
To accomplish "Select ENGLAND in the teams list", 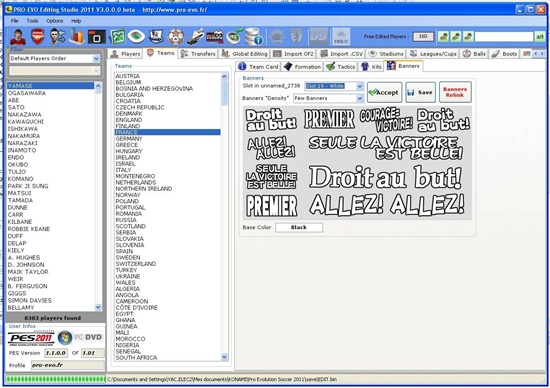I will click(x=167, y=120).
